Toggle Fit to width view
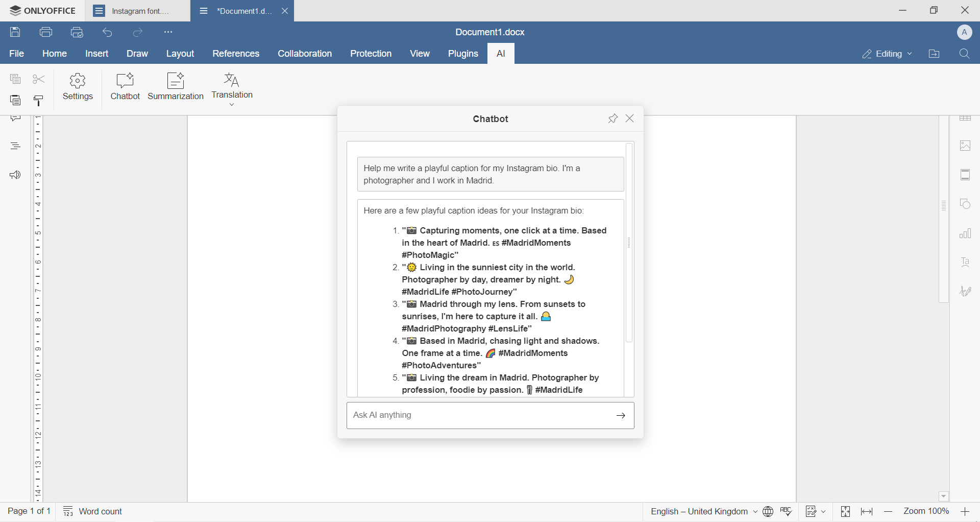Viewport: 980px width, 522px height. click(x=867, y=511)
